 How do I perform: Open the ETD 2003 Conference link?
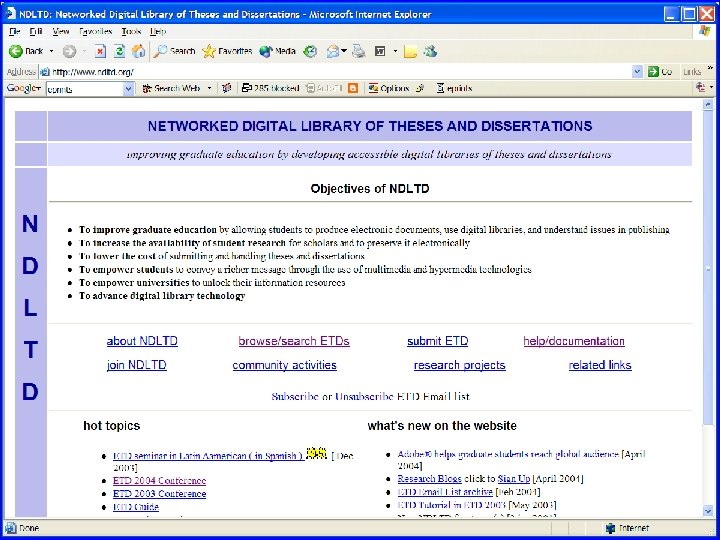(159, 494)
